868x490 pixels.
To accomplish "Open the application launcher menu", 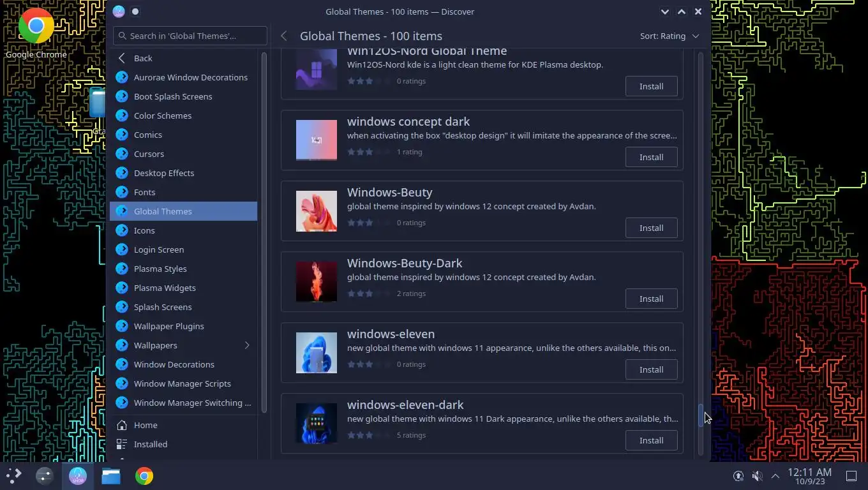I will pyautogui.click(x=14, y=476).
